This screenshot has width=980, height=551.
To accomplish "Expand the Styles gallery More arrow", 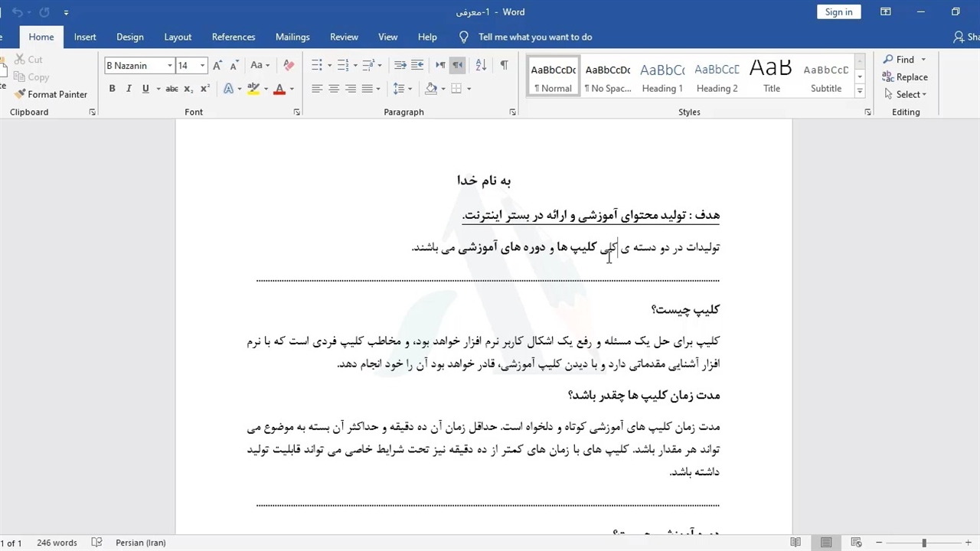I will click(x=860, y=90).
